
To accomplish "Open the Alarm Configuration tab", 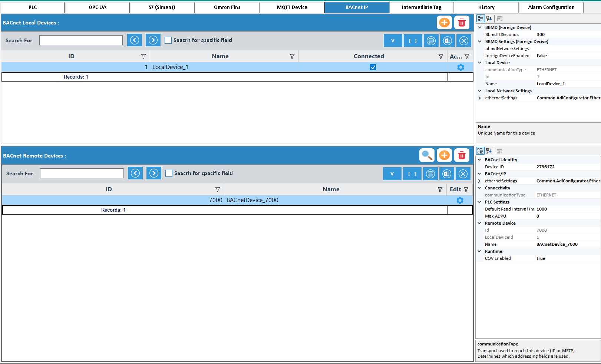I will click(551, 7).
